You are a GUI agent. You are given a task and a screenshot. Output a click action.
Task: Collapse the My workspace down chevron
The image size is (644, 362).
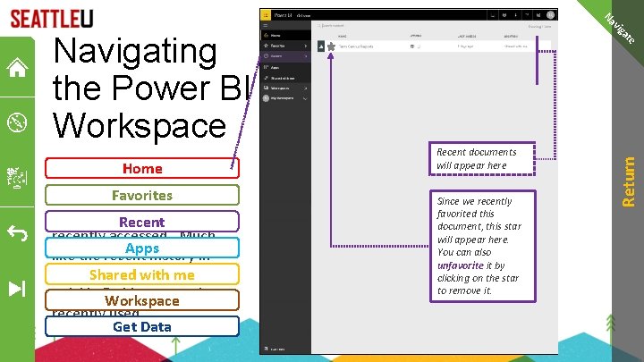coord(305,98)
